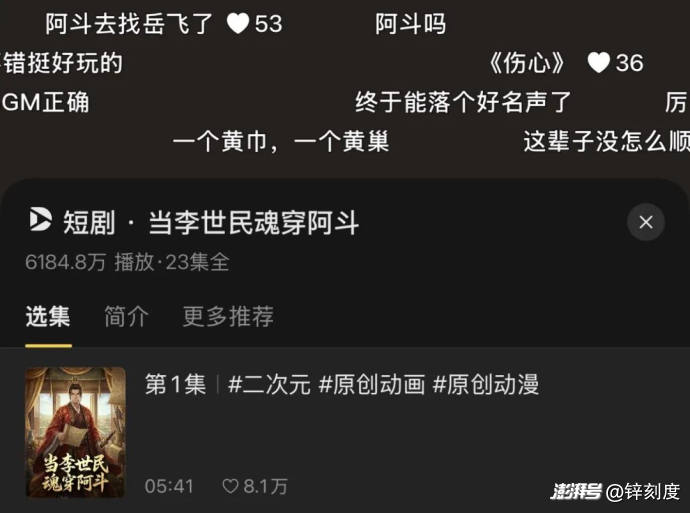Tap the heart icon next to 《伤心》
690x513 pixels.
pos(598,62)
